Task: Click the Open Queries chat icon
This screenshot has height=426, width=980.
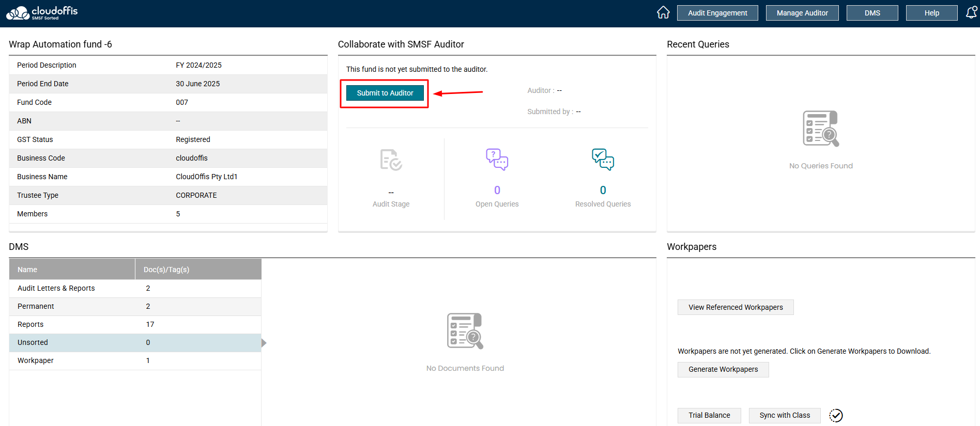Action: pos(497,160)
